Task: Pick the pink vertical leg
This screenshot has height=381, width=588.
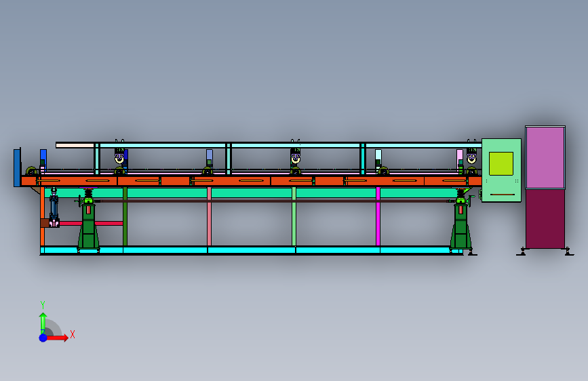Action: click(x=210, y=216)
